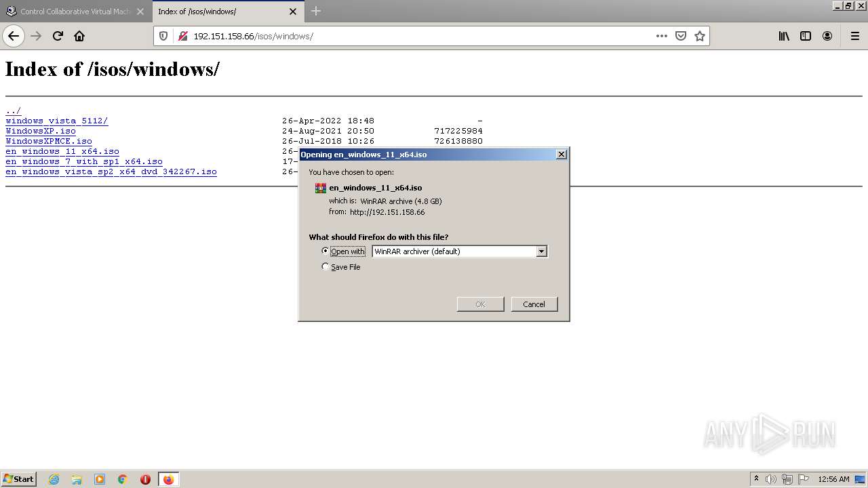This screenshot has height=488, width=868.
Task: Launch Google Chrome from taskbar
Action: click(x=123, y=479)
